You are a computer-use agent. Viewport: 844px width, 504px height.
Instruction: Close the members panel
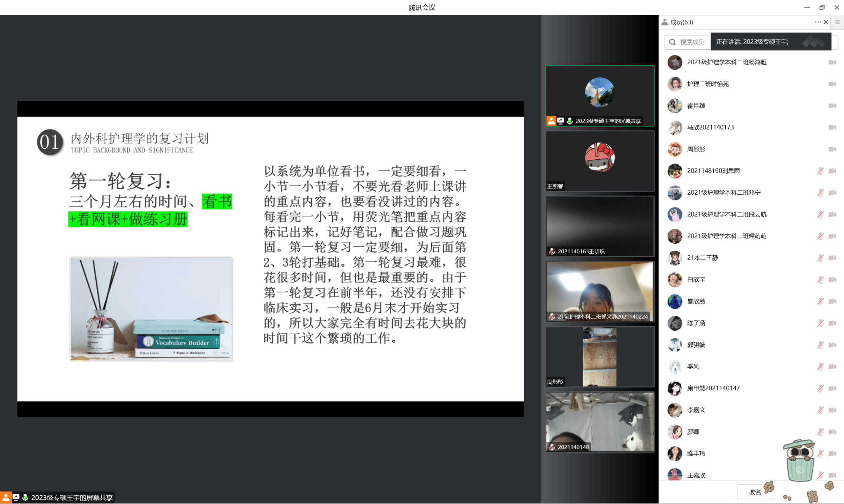(x=826, y=22)
